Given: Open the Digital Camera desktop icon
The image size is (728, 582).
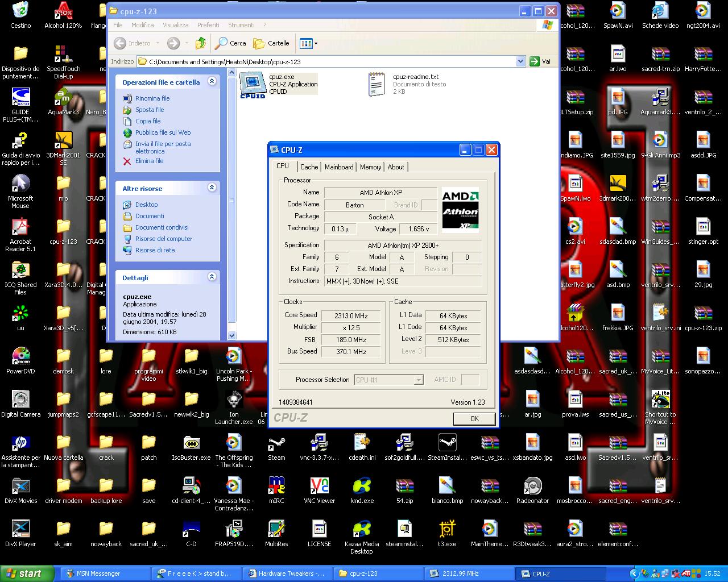Looking at the screenshot, I should [x=20, y=405].
